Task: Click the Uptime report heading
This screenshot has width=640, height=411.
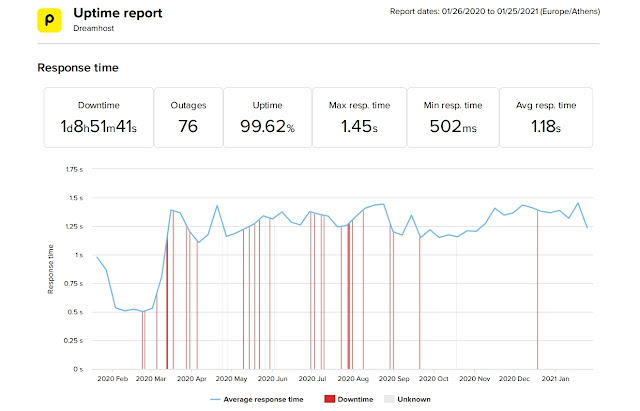Action: click(118, 13)
